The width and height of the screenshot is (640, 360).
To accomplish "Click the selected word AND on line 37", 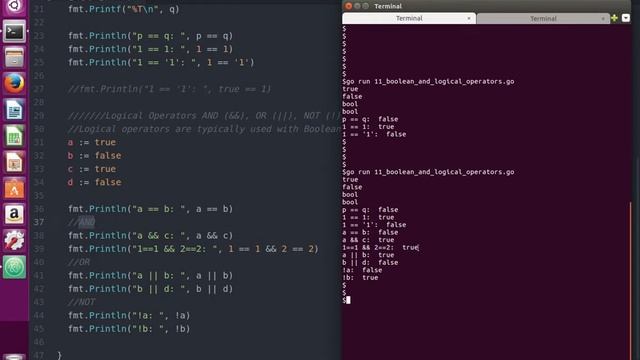I will (x=87, y=222).
